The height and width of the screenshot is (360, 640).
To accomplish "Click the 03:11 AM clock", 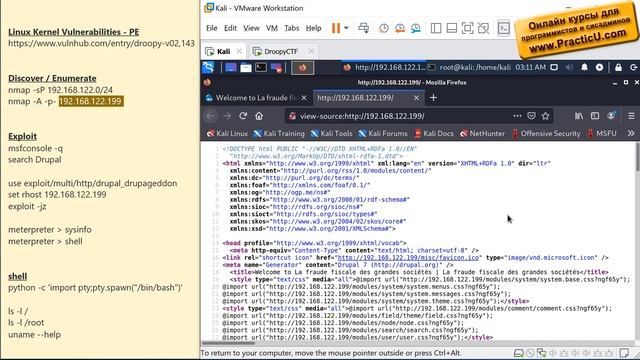I will pos(530,67).
